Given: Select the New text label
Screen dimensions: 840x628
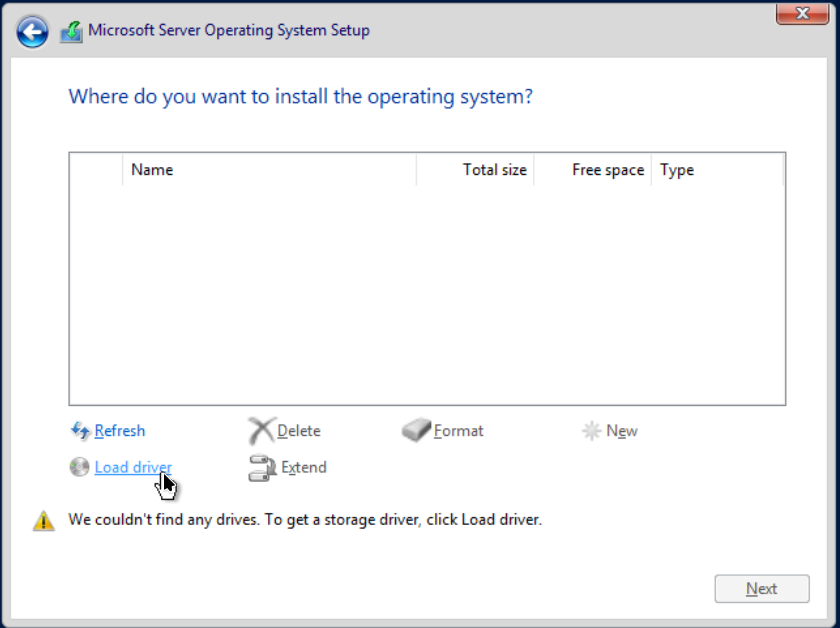Looking at the screenshot, I should click(x=622, y=431).
